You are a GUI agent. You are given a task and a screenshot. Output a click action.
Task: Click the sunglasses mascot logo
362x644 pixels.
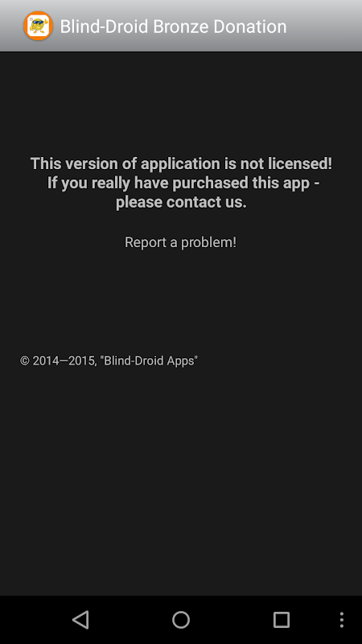(38, 26)
